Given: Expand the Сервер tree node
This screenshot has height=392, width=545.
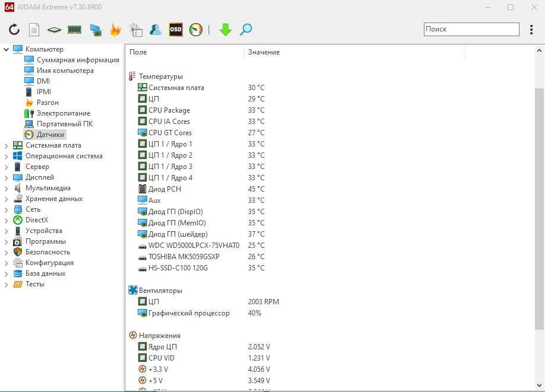Looking at the screenshot, I should click(6, 167).
